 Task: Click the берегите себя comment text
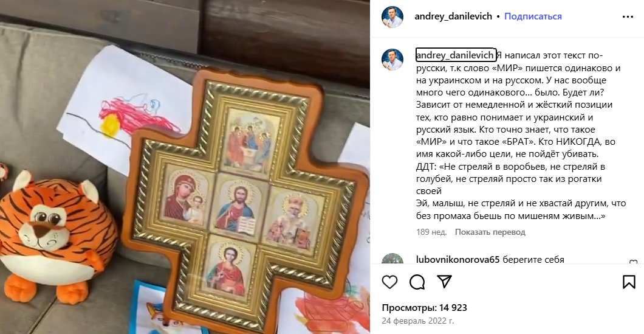pos(533,260)
